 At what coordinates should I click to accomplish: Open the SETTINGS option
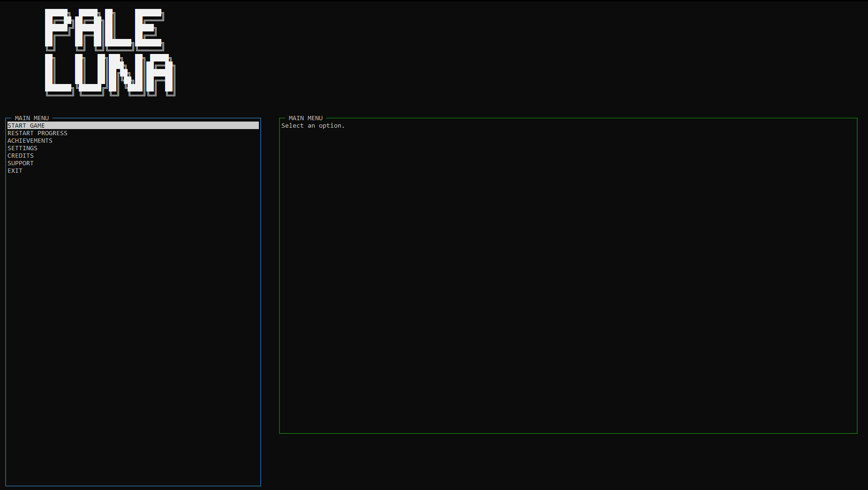tap(23, 148)
